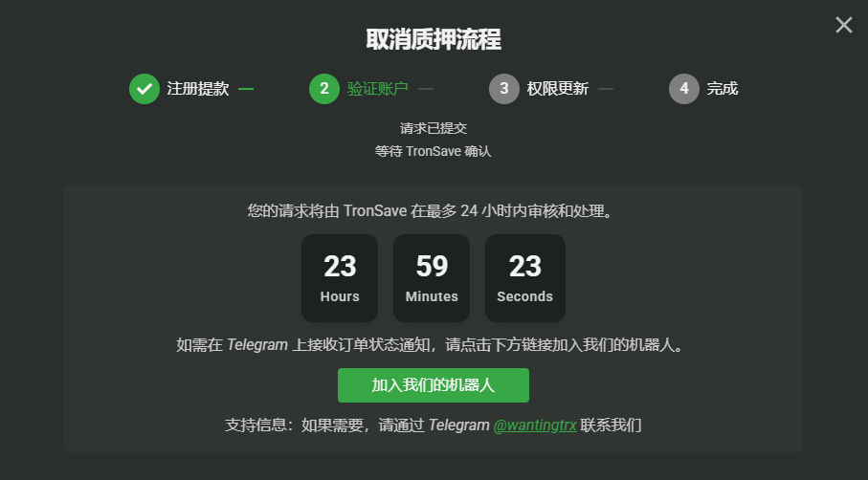Select the 权限更新 step label

(557, 89)
